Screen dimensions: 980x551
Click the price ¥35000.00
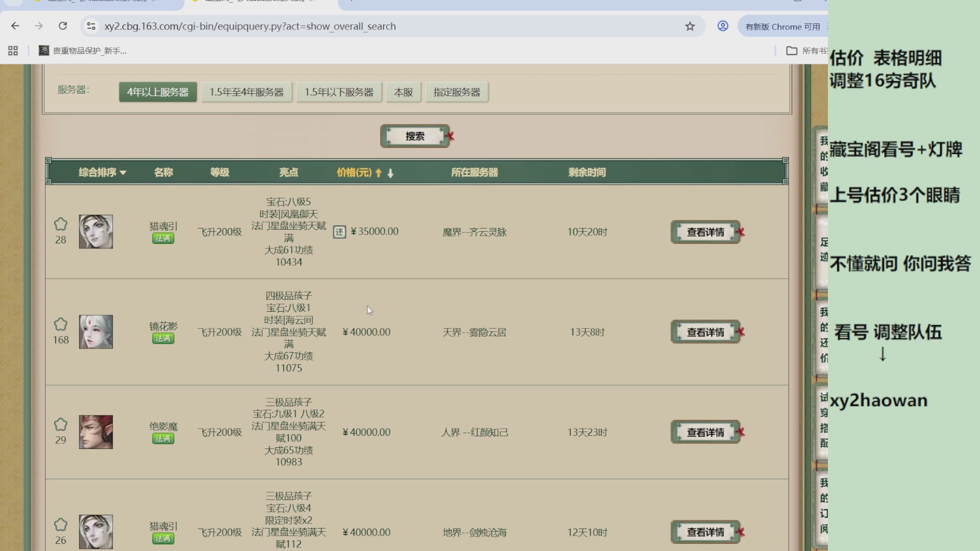375,231
